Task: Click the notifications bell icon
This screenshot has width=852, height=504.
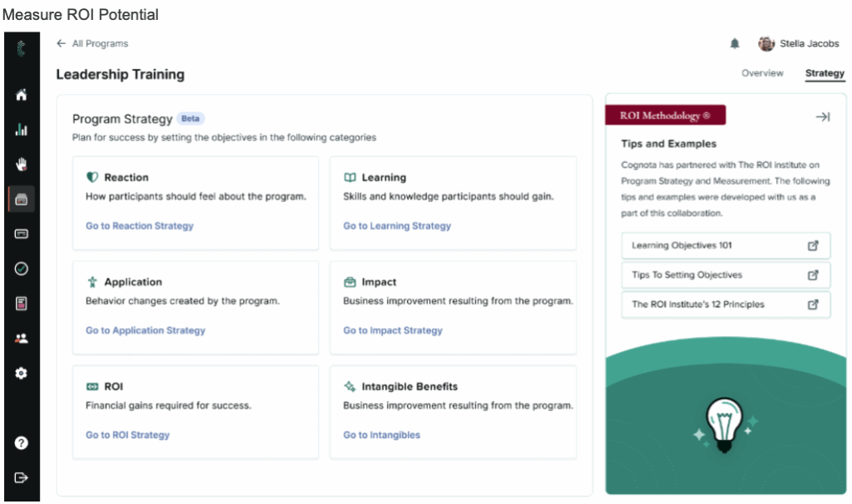Action: (x=735, y=44)
